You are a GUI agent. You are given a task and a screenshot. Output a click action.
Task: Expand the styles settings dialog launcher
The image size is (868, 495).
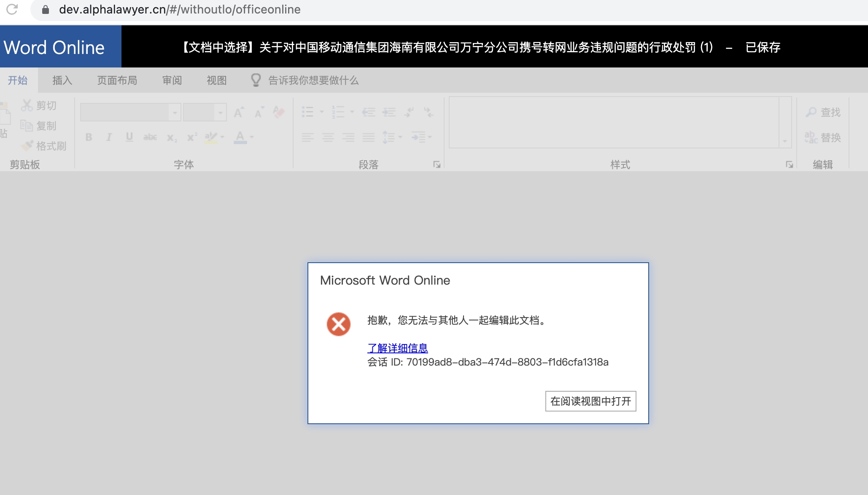click(x=789, y=164)
